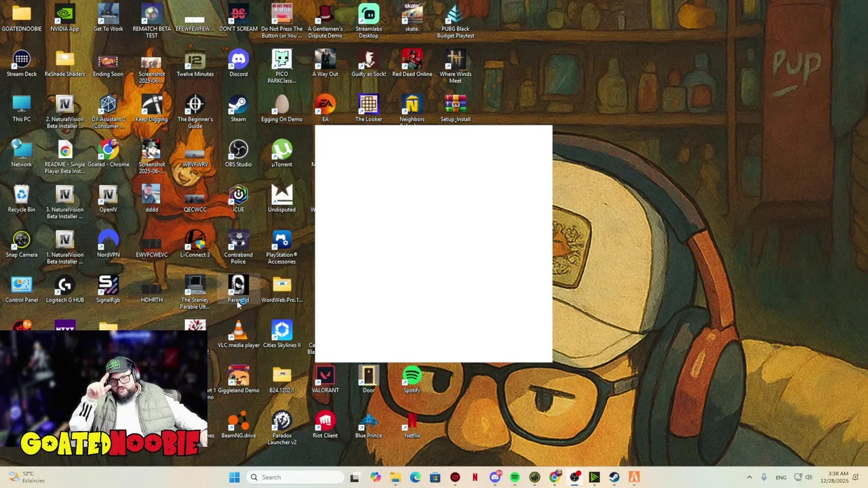Launch the EA app desktop shortcut
The width and height of the screenshot is (868, 488).
point(325,108)
